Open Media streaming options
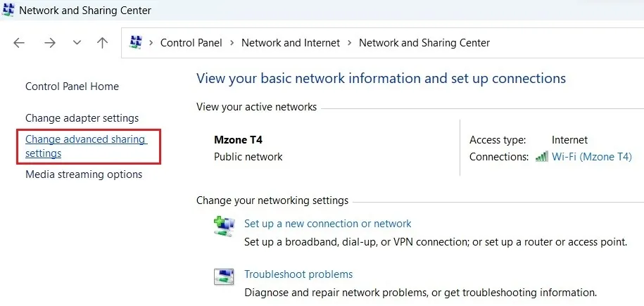Image resolution: width=644 pixels, height=306 pixels. click(x=84, y=174)
